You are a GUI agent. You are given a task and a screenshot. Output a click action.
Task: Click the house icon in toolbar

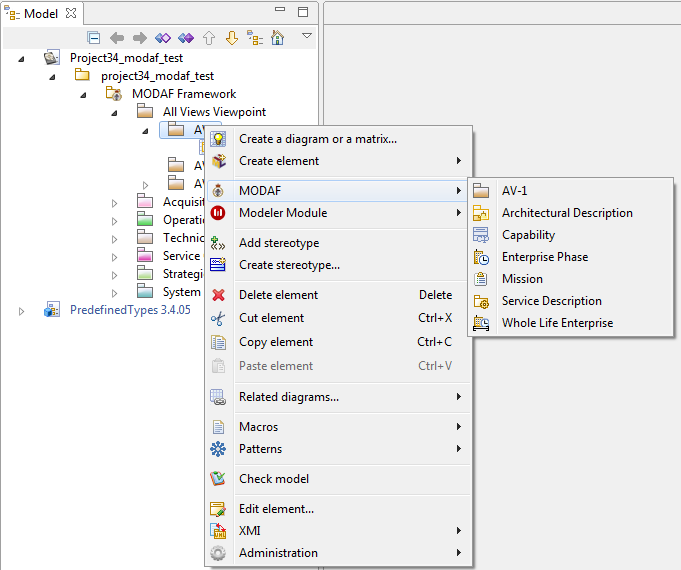(278, 38)
